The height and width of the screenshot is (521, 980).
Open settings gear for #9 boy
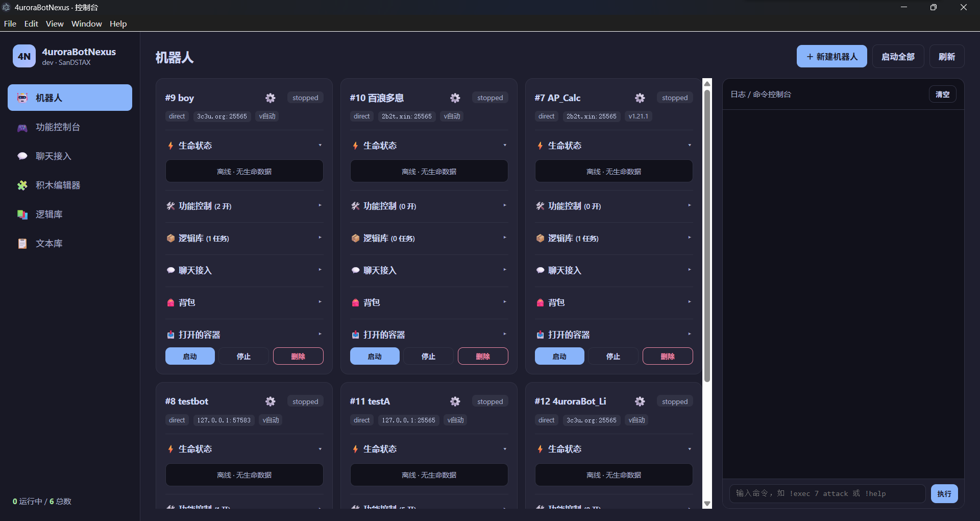271,98
